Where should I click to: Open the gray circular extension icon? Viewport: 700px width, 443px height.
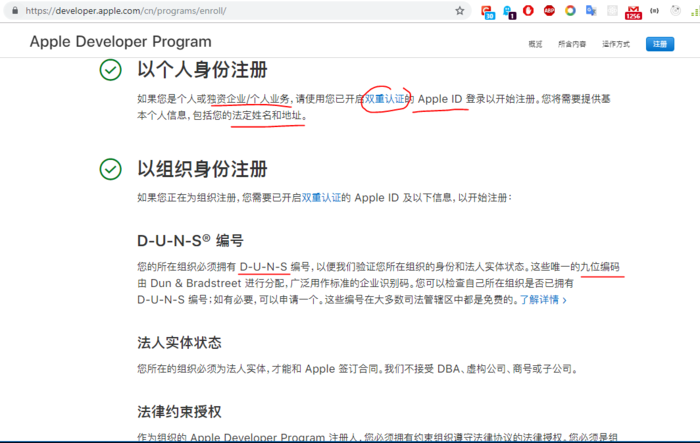point(675,11)
